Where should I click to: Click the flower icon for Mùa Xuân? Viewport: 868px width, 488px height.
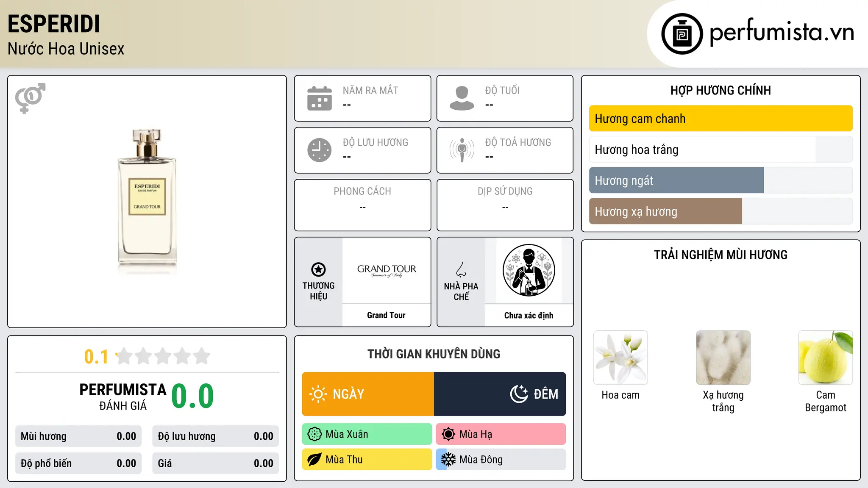(x=314, y=434)
